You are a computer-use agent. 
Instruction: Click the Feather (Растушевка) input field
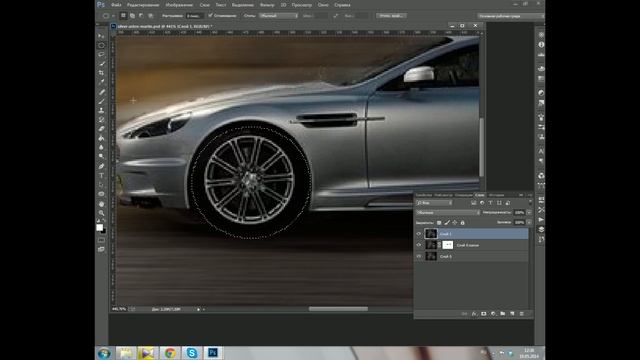[x=194, y=16]
